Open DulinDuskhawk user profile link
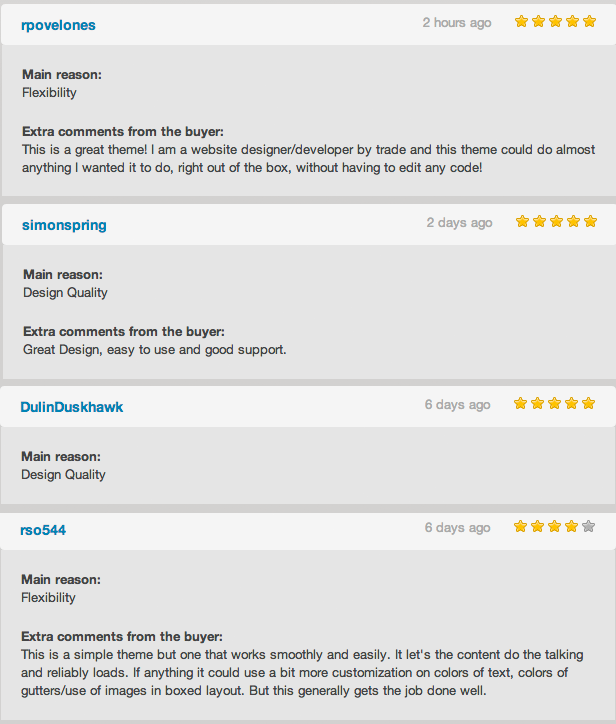Viewport: 616px width, 724px height. (x=72, y=407)
